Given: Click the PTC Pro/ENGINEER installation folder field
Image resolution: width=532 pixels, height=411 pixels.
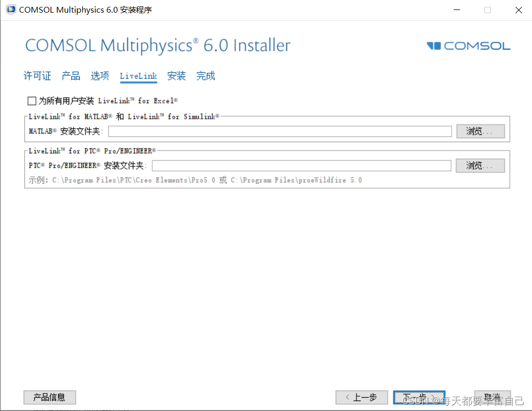Looking at the screenshot, I should pyautogui.click(x=301, y=166).
